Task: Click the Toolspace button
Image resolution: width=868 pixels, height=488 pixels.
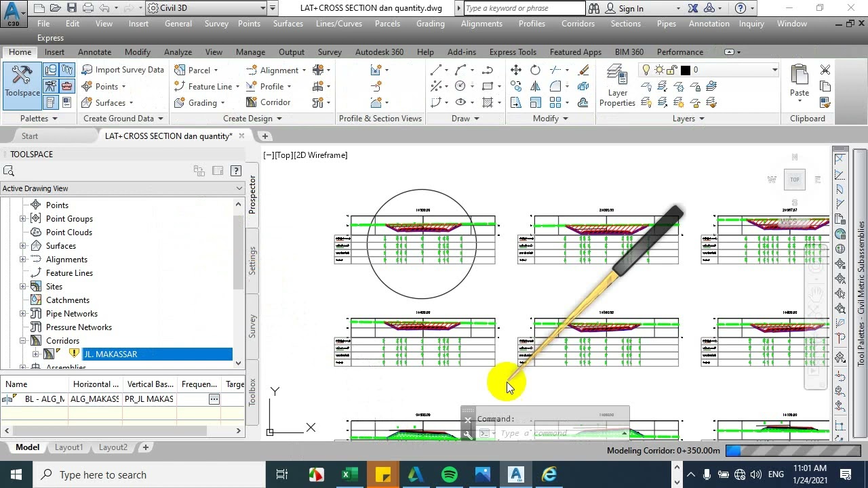Action: pos(22,85)
